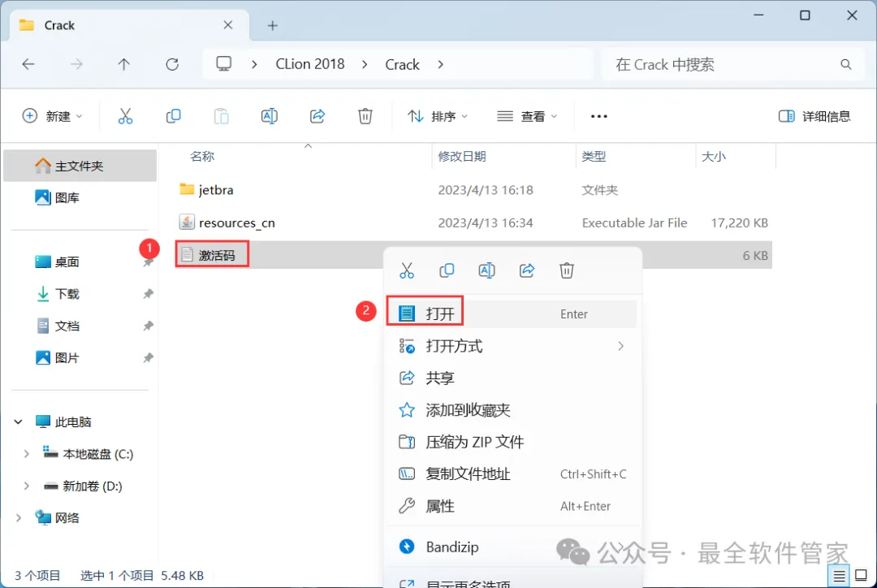Open the 排序 sort dropdown
This screenshot has width=877, height=588.
438,116
